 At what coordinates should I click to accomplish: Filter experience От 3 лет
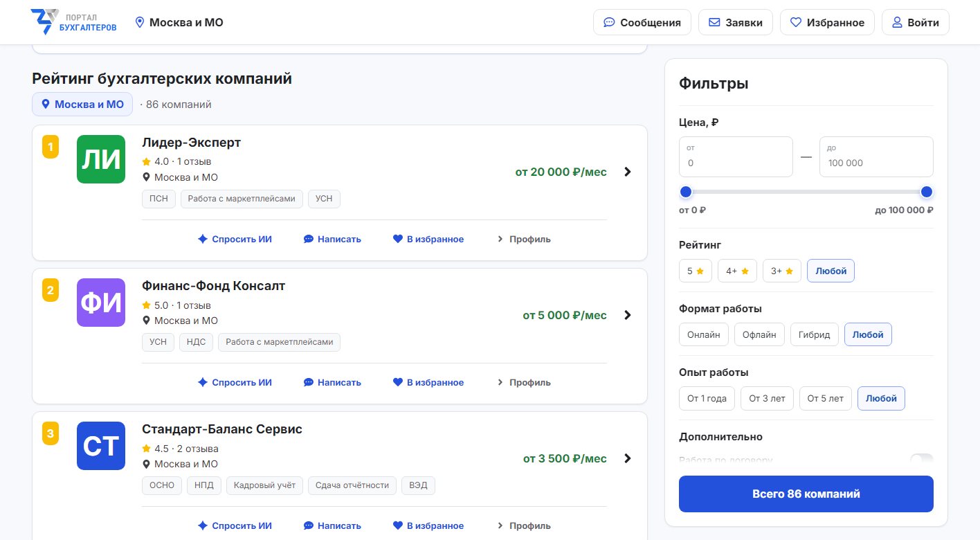[767, 398]
